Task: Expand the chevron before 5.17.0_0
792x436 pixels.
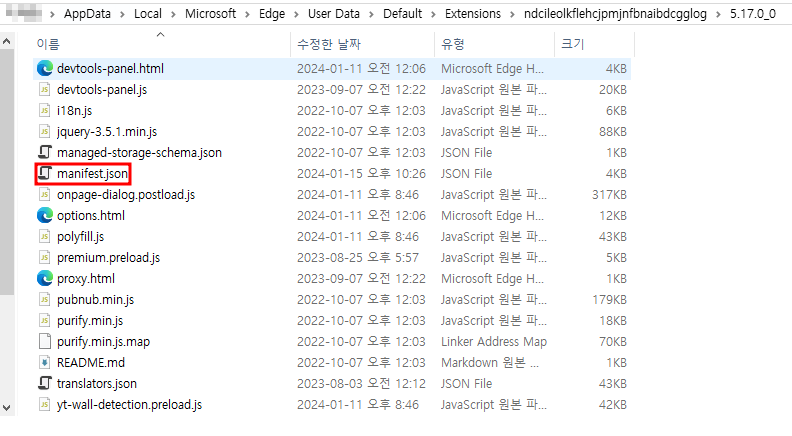Action: click(718, 14)
